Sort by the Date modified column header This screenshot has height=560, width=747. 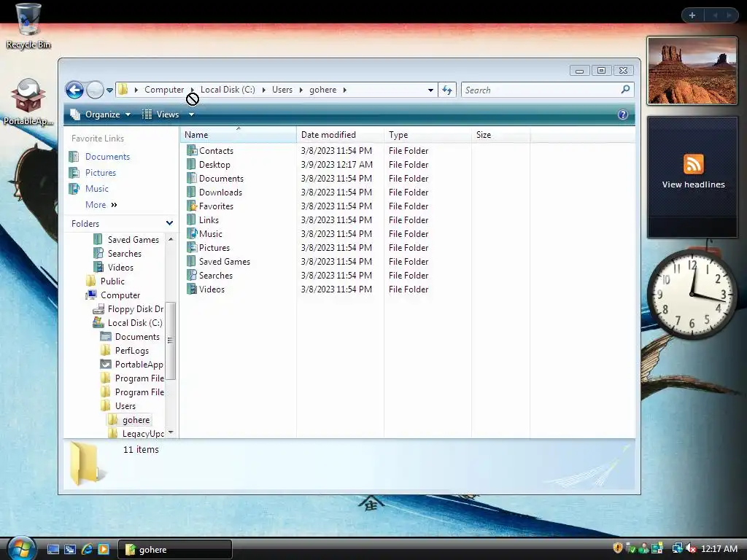point(340,135)
